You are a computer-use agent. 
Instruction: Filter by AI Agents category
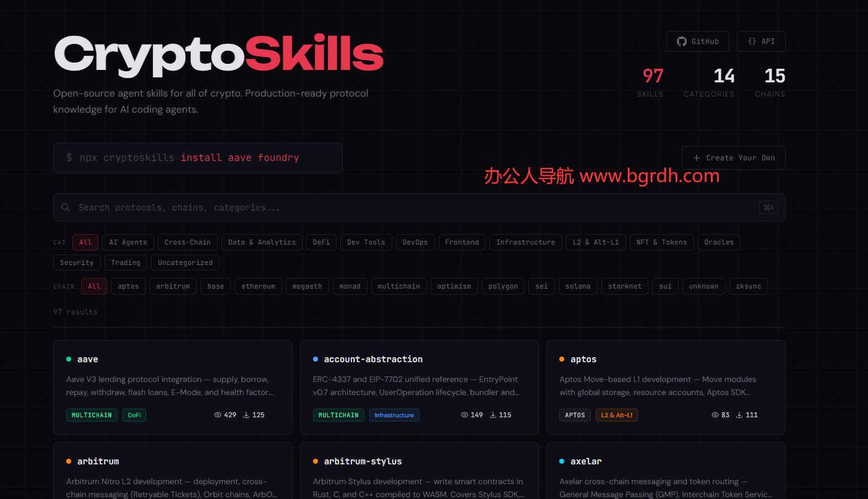click(128, 242)
